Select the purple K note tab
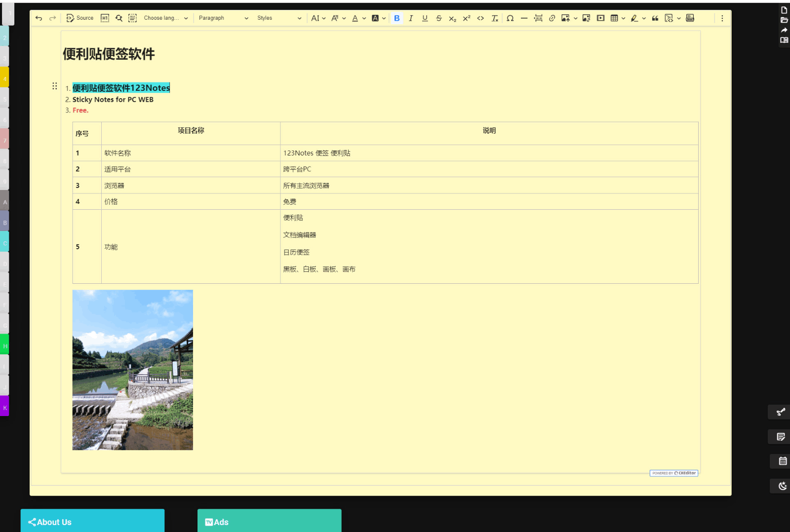 pyautogui.click(x=4, y=407)
